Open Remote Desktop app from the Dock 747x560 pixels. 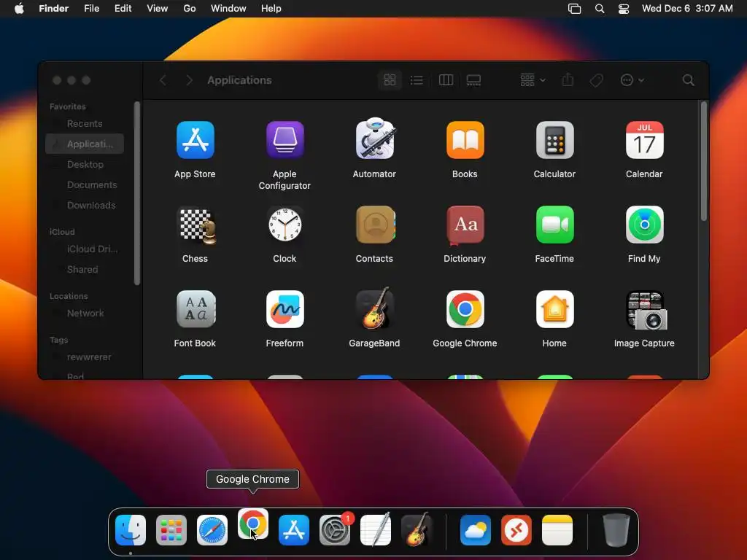coord(516,530)
